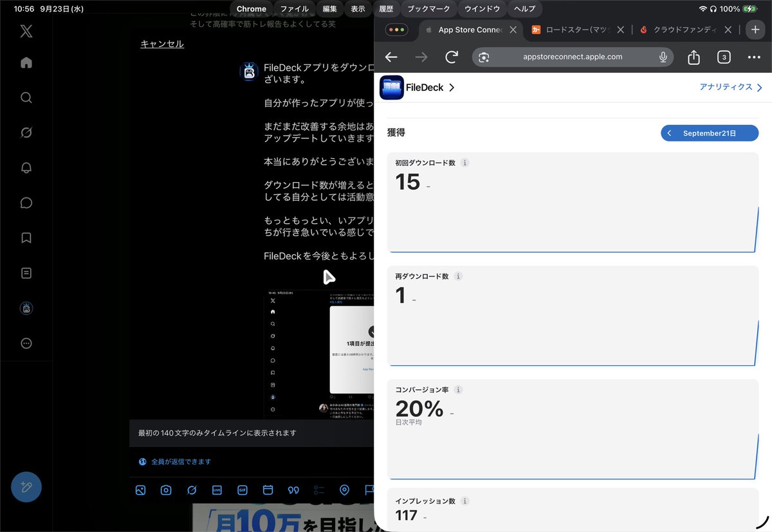Open the FileDeck app chevron
The image size is (772, 532).
(x=452, y=87)
